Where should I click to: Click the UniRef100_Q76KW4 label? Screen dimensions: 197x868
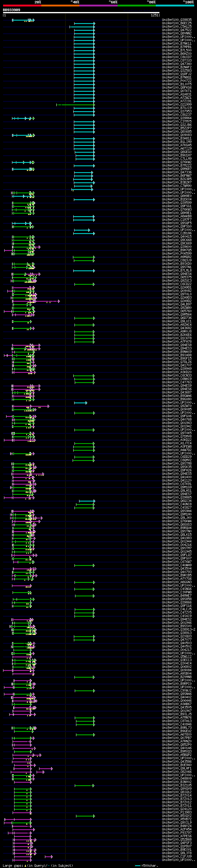177,521
